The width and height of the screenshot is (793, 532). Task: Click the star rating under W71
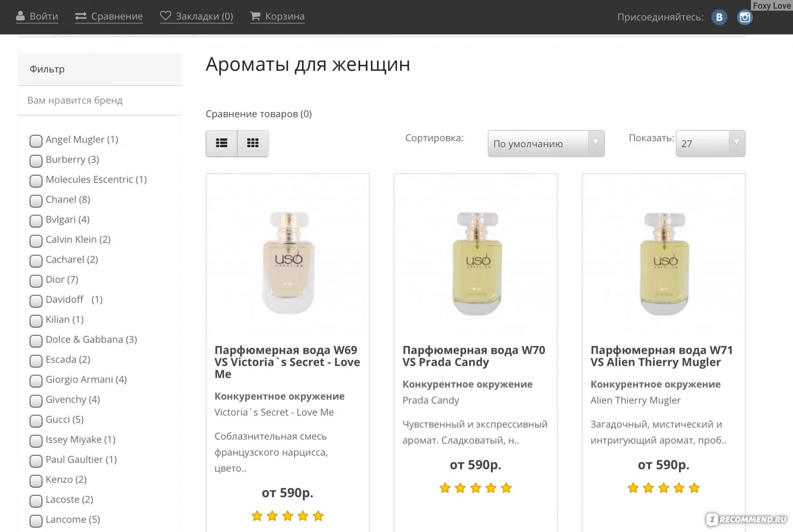(x=663, y=488)
